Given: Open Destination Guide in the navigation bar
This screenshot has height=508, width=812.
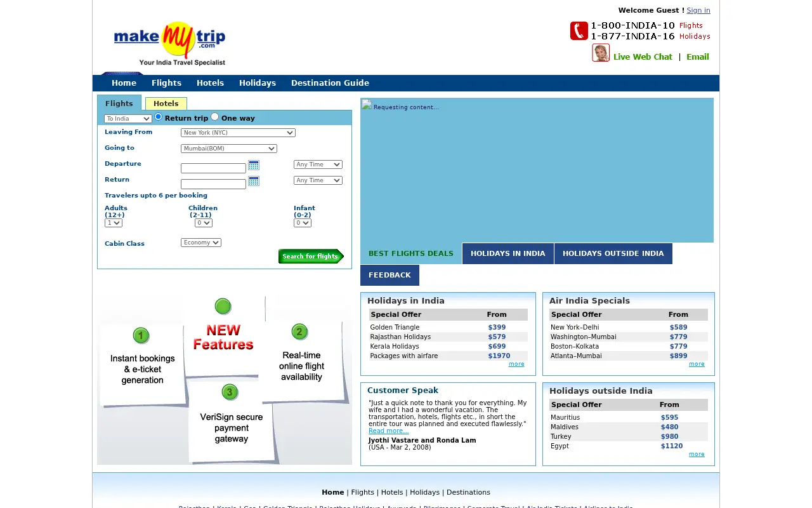Looking at the screenshot, I should point(330,83).
